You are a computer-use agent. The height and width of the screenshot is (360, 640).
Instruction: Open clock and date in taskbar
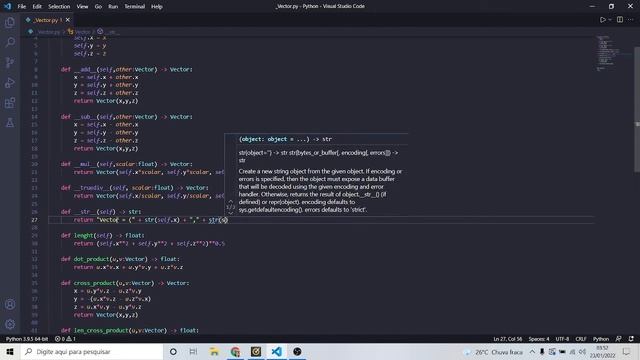(602, 352)
